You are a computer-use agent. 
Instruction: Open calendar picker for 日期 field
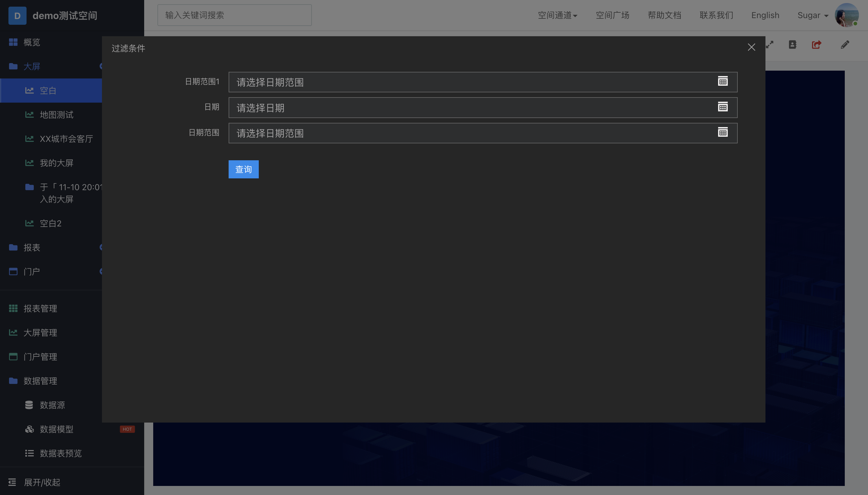click(x=723, y=107)
